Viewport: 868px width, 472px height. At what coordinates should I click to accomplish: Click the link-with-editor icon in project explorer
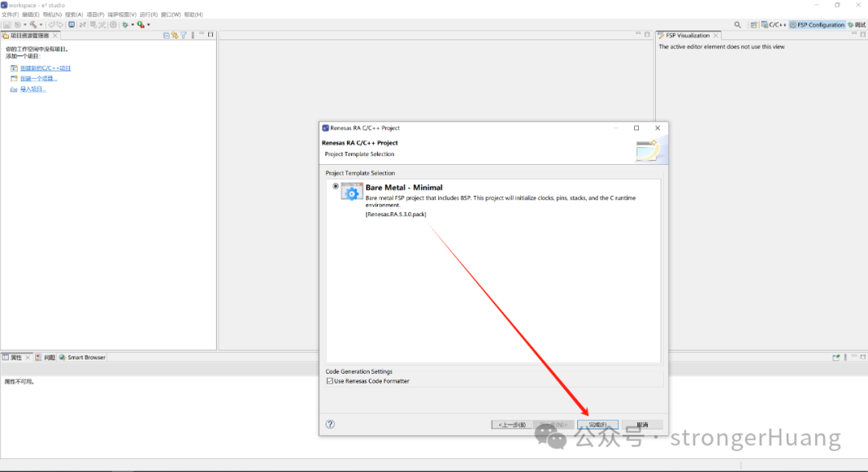pyautogui.click(x=174, y=35)
